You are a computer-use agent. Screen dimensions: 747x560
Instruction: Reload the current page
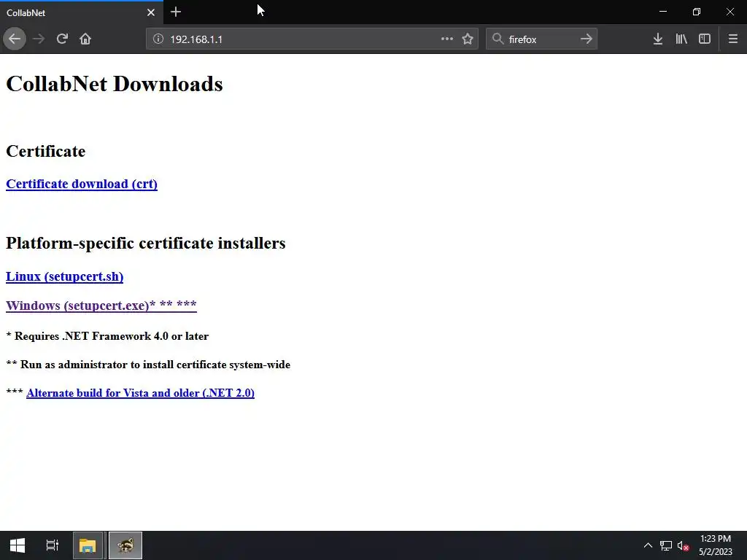click(62, 39)
